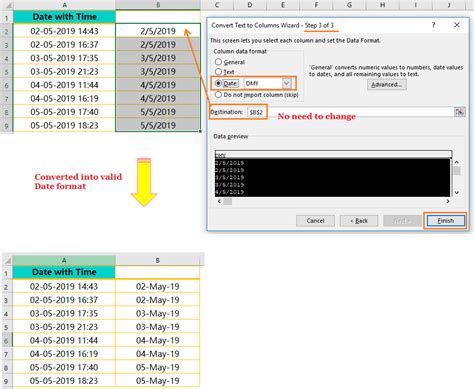Screen dimensions: 474x389
Task: Open the DMY date format dropdown
Action: coord(286,83)
